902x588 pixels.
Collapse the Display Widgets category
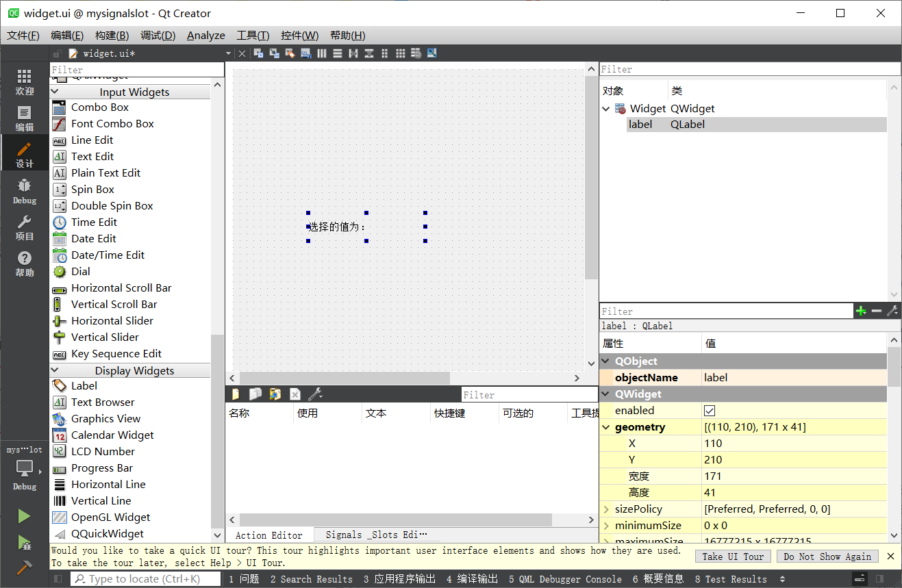point(55,370)
